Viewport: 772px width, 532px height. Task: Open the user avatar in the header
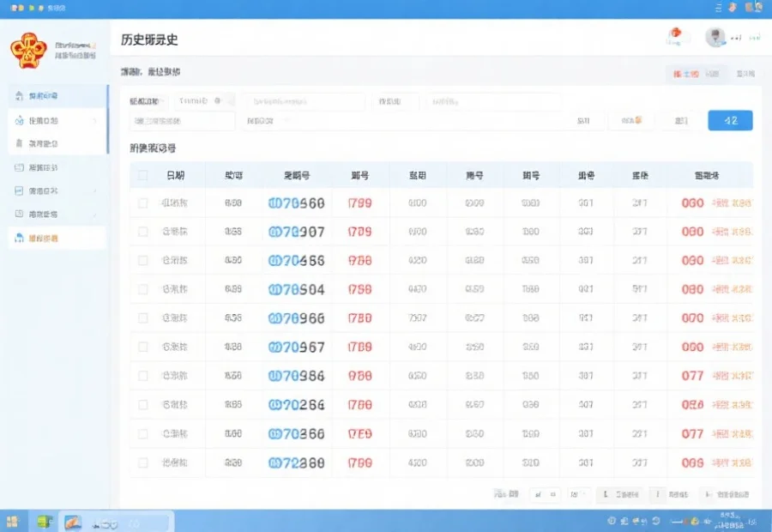click(x=715, y=37)
